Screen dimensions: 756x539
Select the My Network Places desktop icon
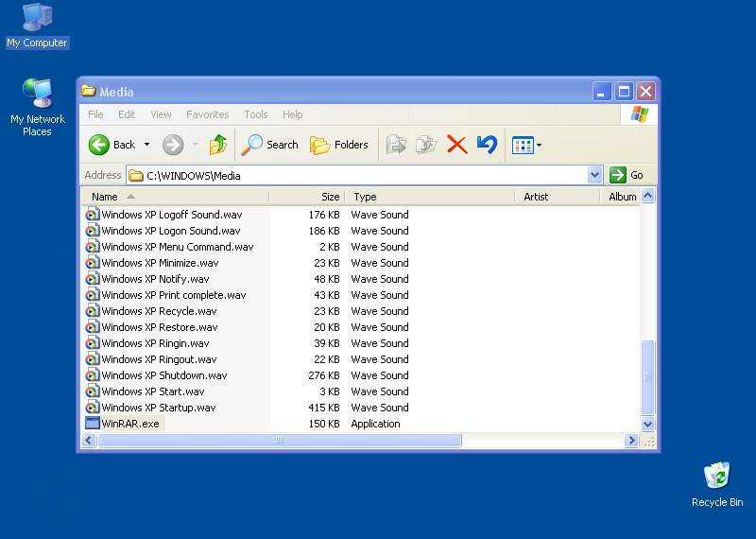[37, 108]
